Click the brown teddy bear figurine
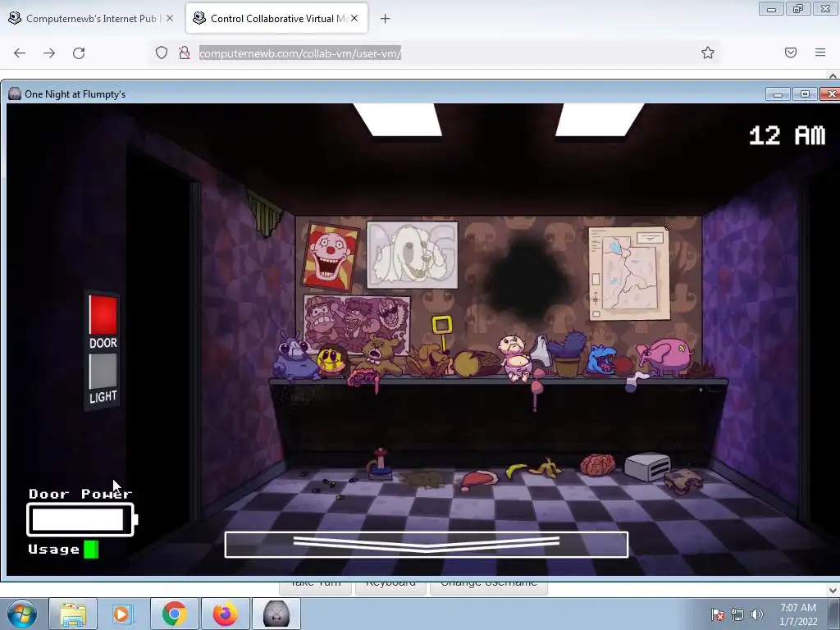 click(381, 356)
